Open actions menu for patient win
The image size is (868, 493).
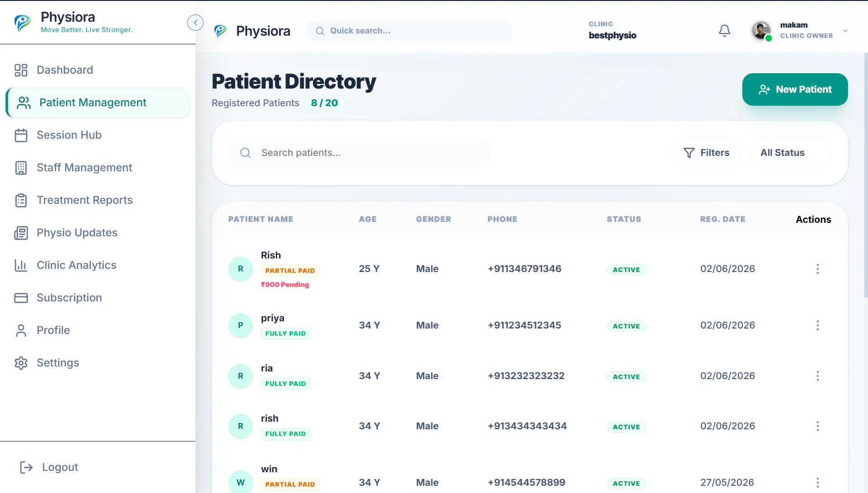tap(817, 483)
